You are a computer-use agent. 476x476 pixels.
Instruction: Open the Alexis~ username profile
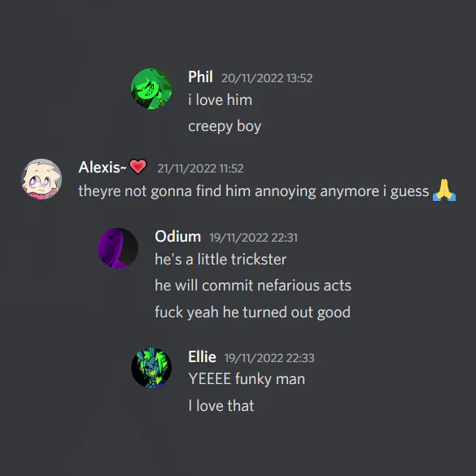click(x=102, y=167)
